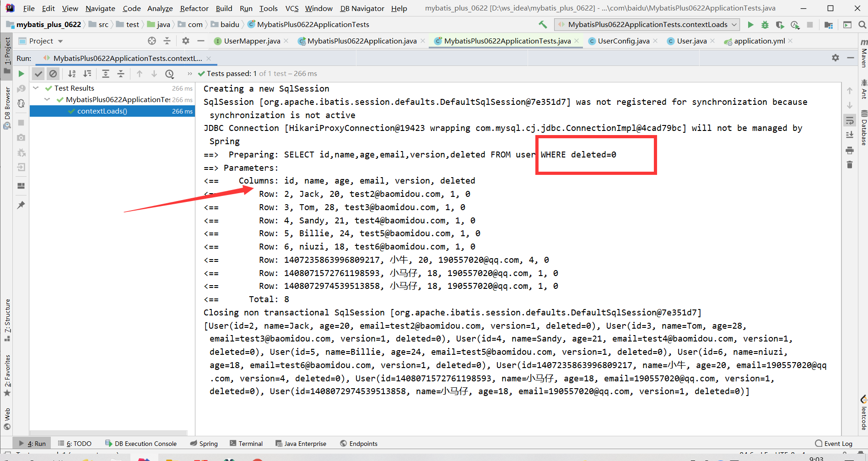Click the dump threads camera icon

tap(21, 137)
